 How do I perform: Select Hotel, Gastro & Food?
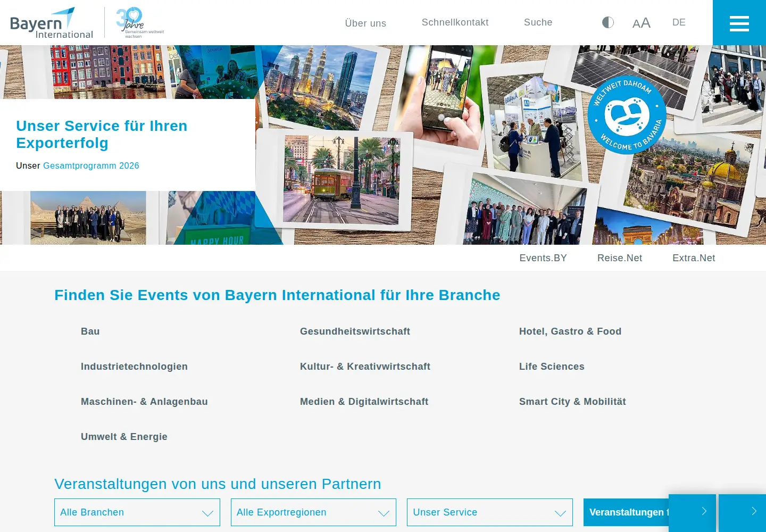[x=570, y=331]
